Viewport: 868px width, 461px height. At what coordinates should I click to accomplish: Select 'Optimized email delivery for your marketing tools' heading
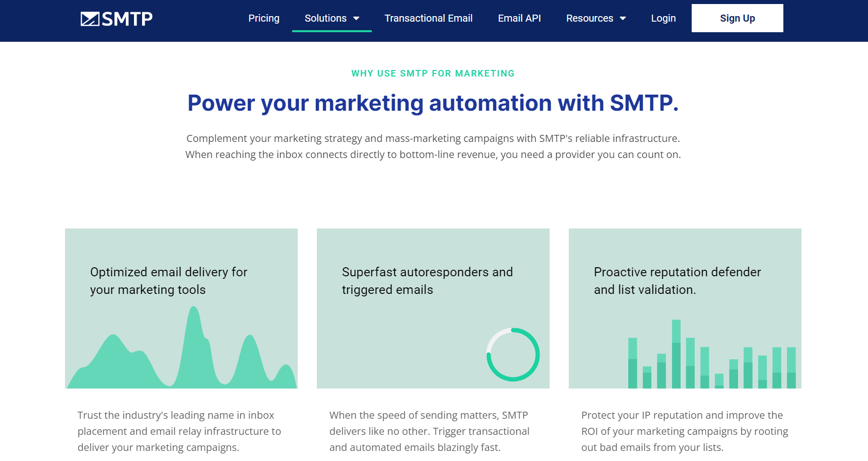point(169,281)
